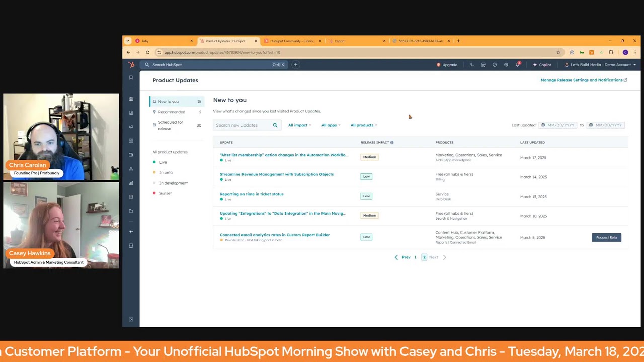
Task: Click sidebar icon below the Breeze sparkle
Action: pyautogui.click(x=131, y=246)
